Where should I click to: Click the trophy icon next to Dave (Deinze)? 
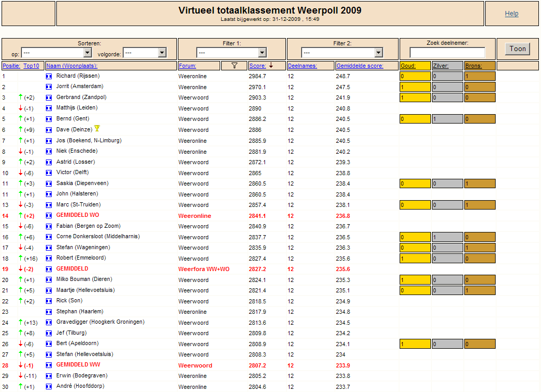tap(98, 128)
